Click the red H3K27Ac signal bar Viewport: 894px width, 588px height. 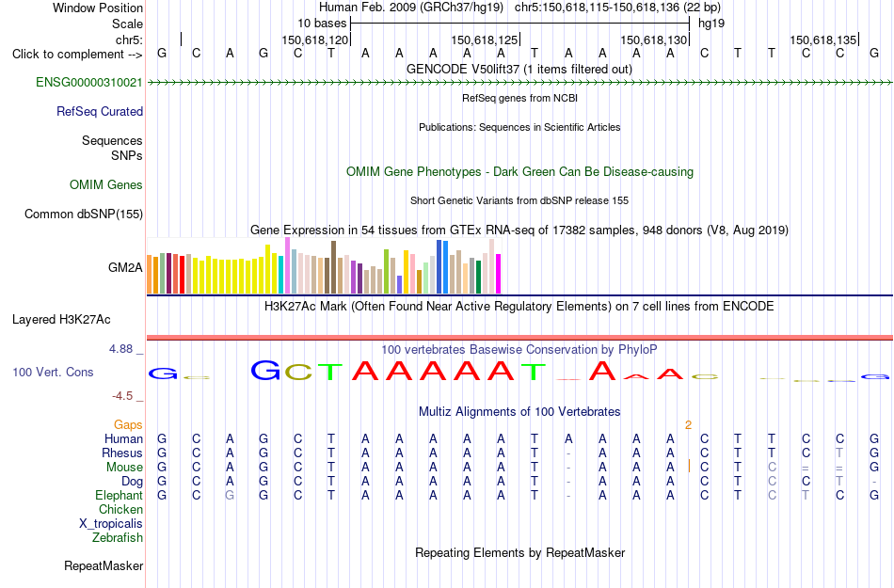519,338
